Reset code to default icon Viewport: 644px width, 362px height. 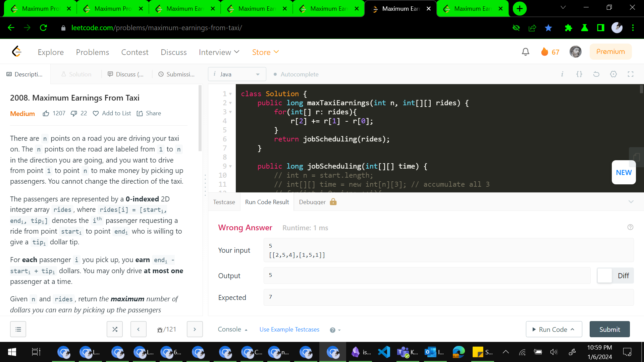[x=596, y=74]
